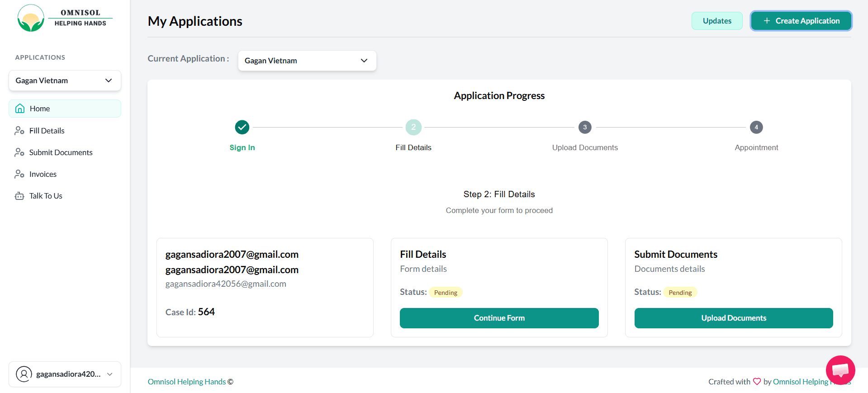
Task: Click the Create Application button
Action: 801,21
